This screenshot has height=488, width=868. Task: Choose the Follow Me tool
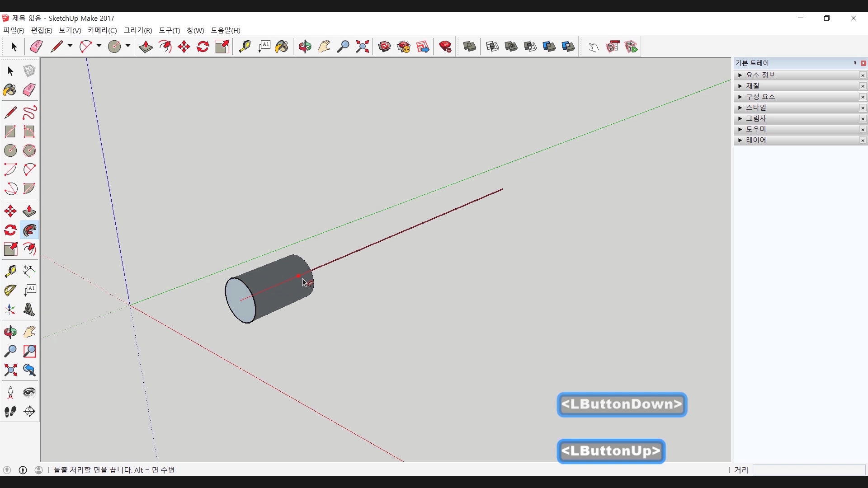(29, 230)
